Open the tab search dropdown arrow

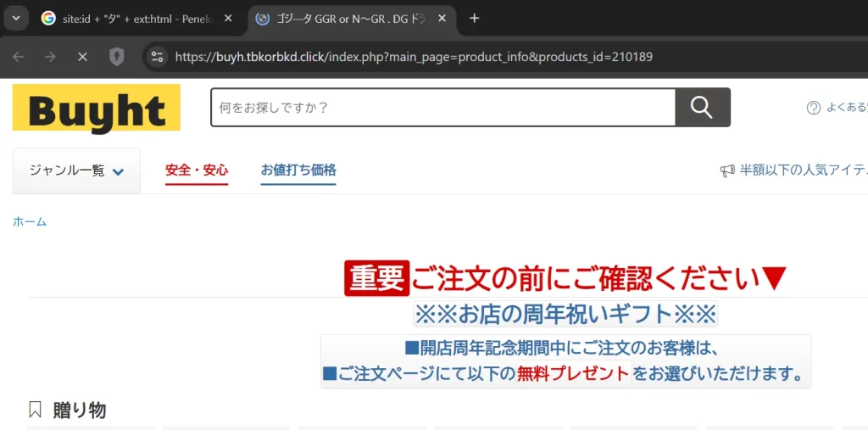click(x=16, y=19)
